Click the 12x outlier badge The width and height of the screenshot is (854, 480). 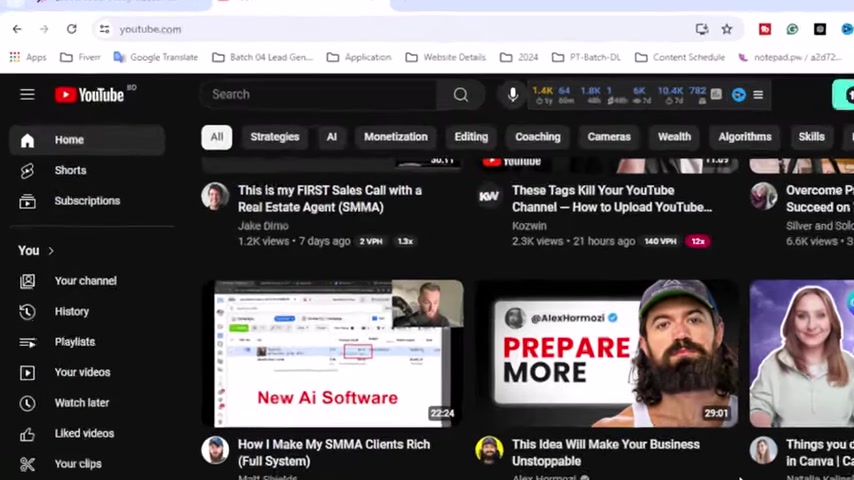tap(698, 241)
